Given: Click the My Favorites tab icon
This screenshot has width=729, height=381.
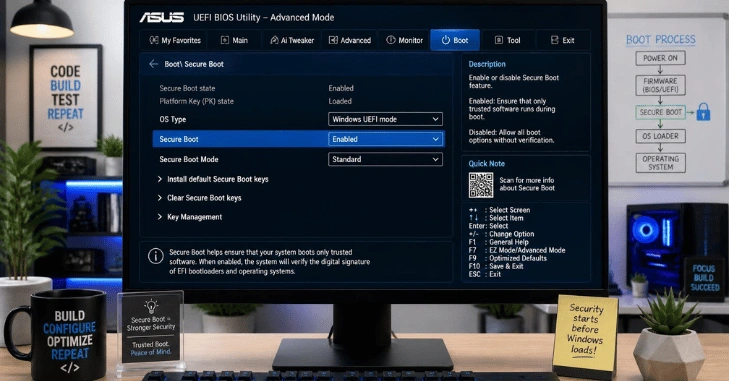Looking at the screenshot, I should click(154, 40).
